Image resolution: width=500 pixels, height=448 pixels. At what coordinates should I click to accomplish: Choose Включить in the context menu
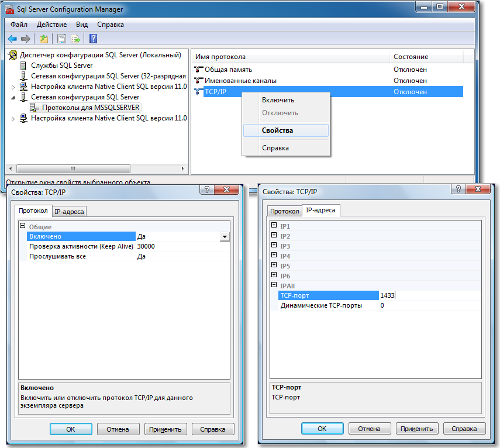click(x=286, y=100)
